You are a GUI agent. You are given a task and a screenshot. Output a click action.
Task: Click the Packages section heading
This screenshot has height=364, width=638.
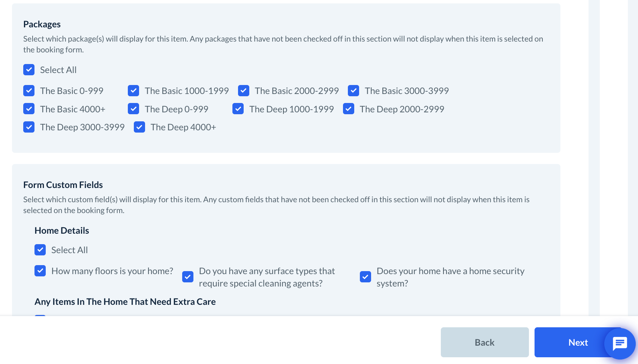pyautogui.click(x=42, y=24)
